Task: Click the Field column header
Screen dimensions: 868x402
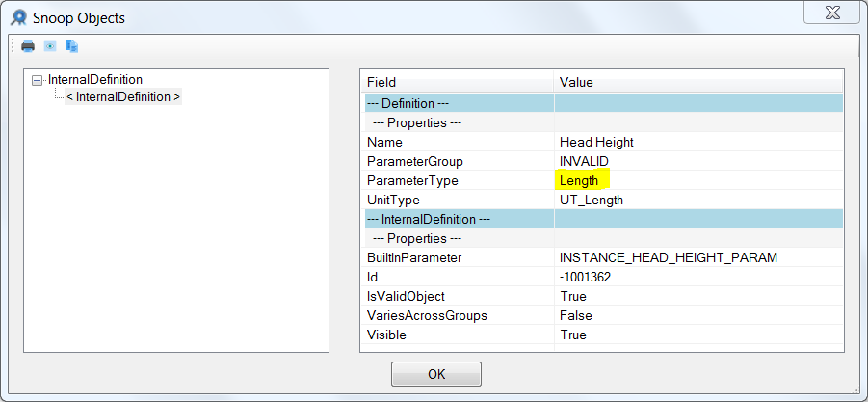Action: click(458, 83)
